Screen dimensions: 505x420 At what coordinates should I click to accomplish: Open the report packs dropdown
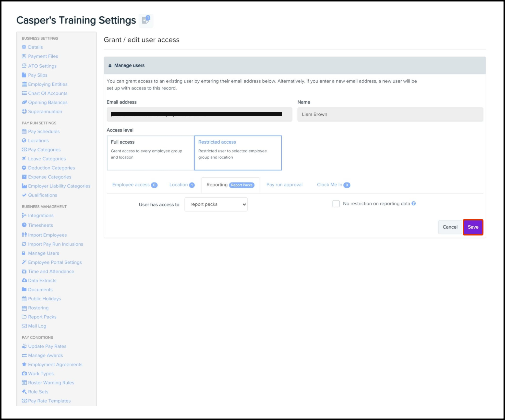[216, 204]
